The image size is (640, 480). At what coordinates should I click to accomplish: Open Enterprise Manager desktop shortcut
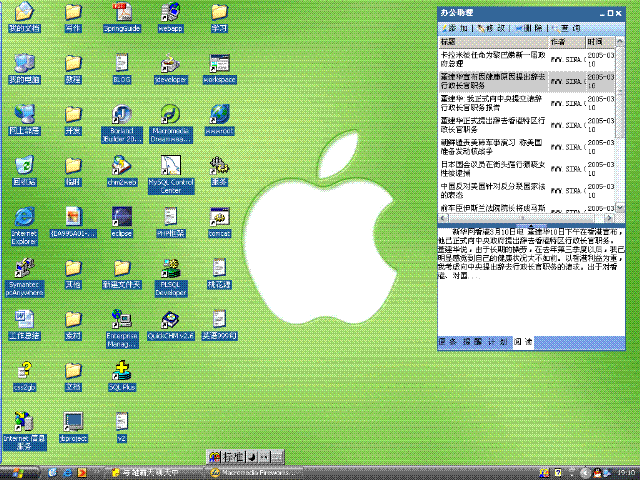[x=122, y=329]
